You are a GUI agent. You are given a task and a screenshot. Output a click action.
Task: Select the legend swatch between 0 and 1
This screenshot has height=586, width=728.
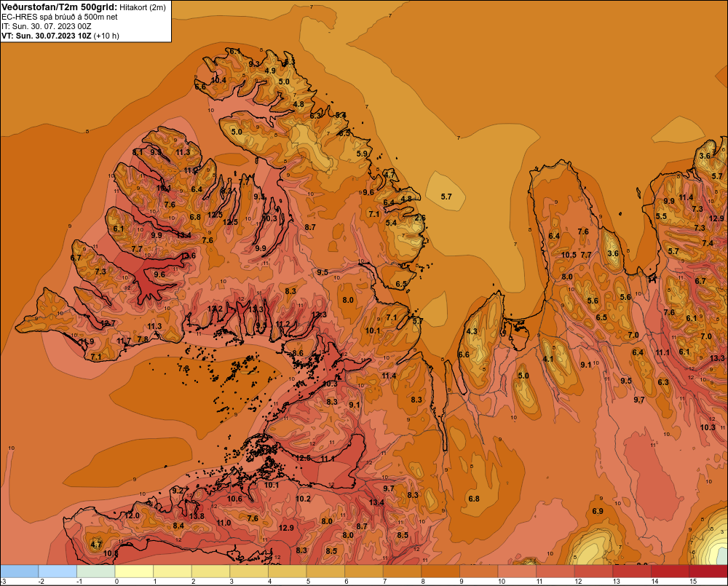[134, 571]
